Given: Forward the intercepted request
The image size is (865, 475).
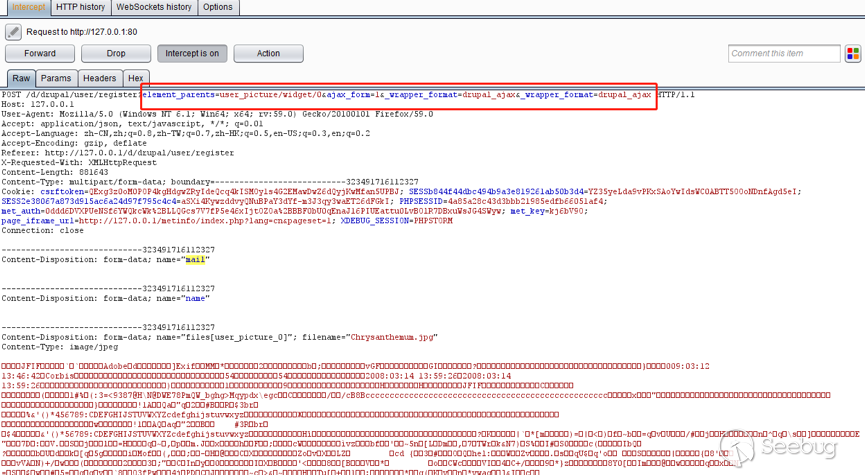Looking at the screenshot, I should click(40, 53).
